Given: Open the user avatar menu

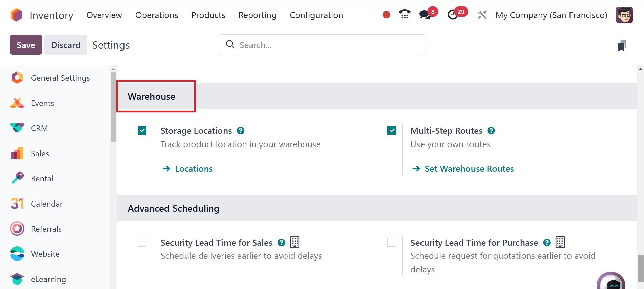Looking at the screenshot, I should coord(624,15).
